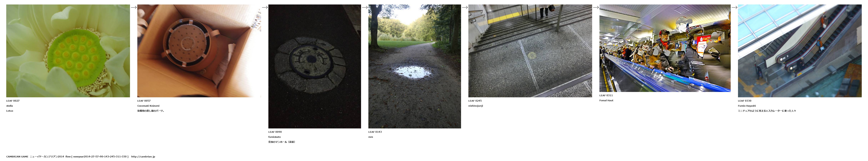Viewport: 868px width, 161px height.
Task: Click the arrow leading into the station stairs photo
Action: coord(465,8)
